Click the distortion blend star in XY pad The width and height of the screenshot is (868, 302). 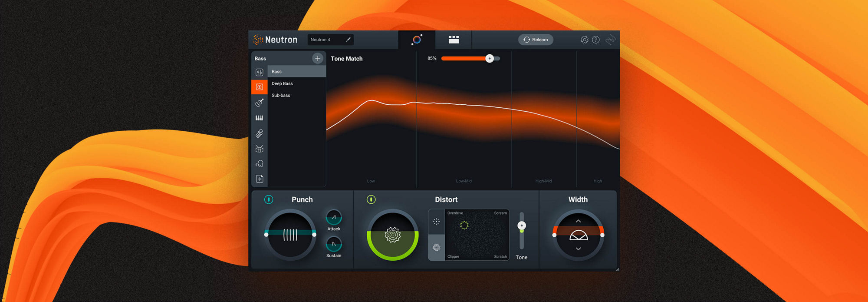point(464,225)
